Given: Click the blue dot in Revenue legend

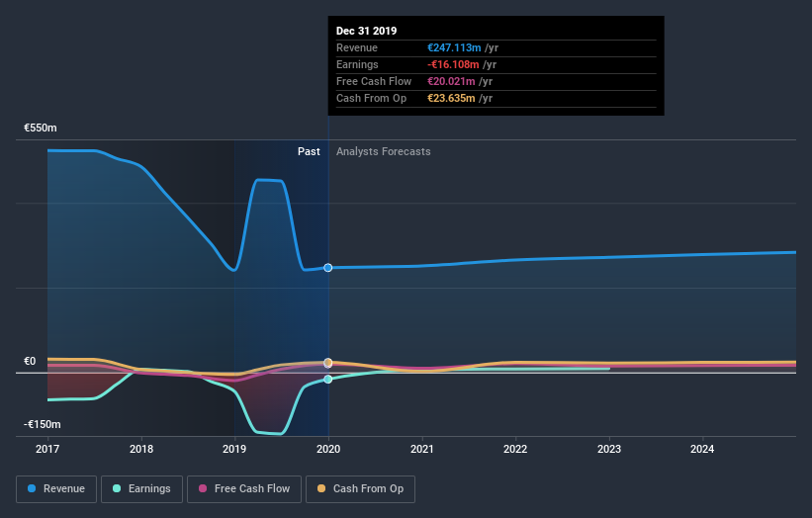Looking at the screenshot, I should pos(32,488).
